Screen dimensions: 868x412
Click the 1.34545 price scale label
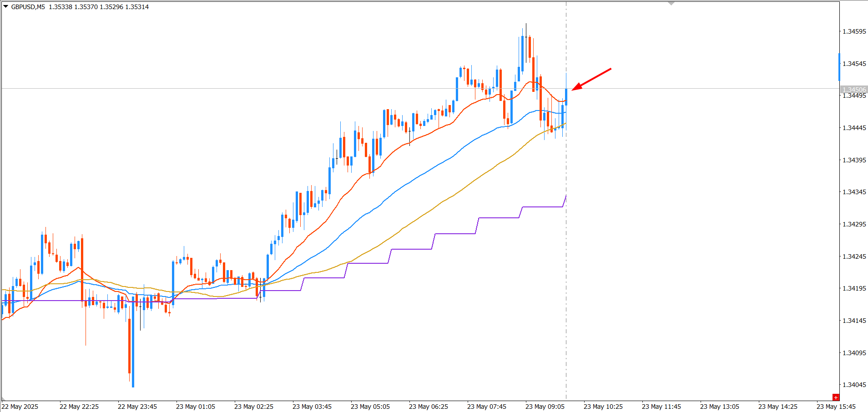tap(854, 64)
